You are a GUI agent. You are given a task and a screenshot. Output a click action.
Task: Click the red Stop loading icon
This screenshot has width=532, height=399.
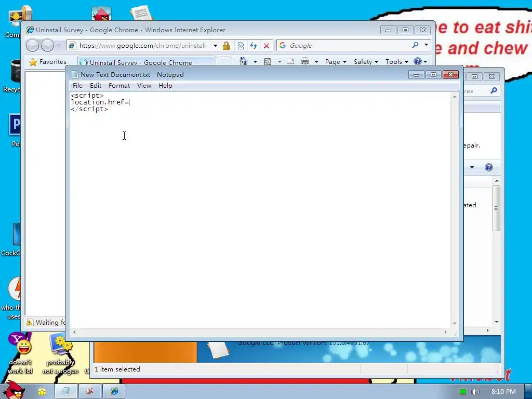(x=267, y=45)
